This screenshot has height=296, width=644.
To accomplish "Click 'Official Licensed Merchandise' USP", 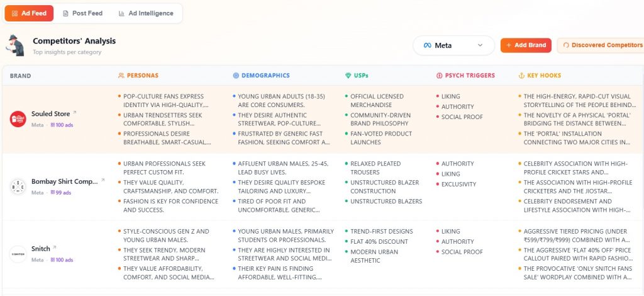I will 377,101.
